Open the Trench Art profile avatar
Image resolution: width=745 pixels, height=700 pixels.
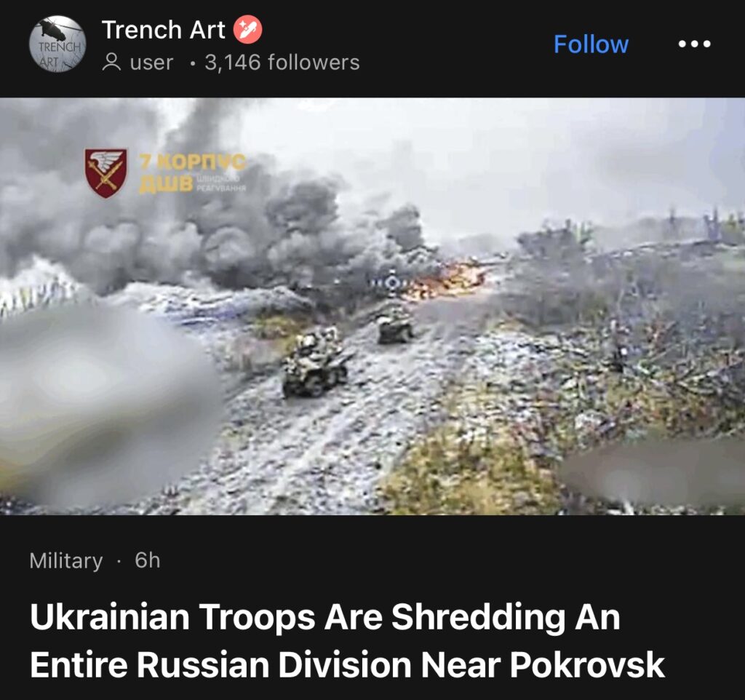click(57, 44)
